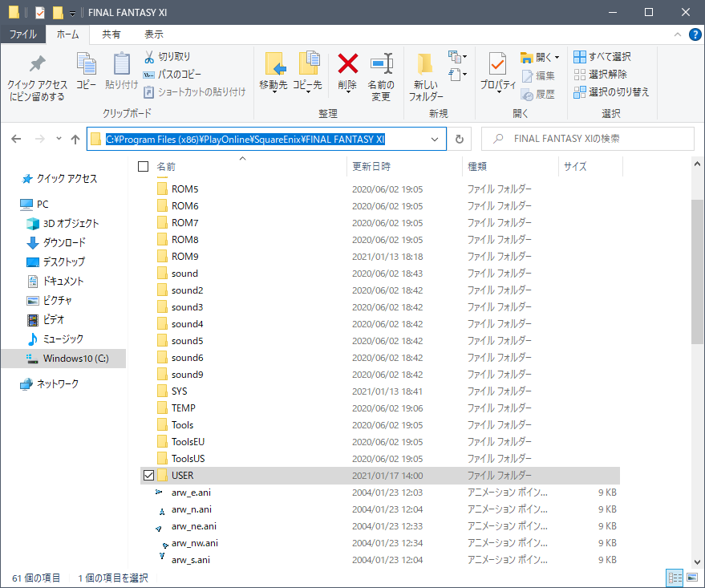
Task: Click Copy path (パスのコピー)
Action: point(172,74)
